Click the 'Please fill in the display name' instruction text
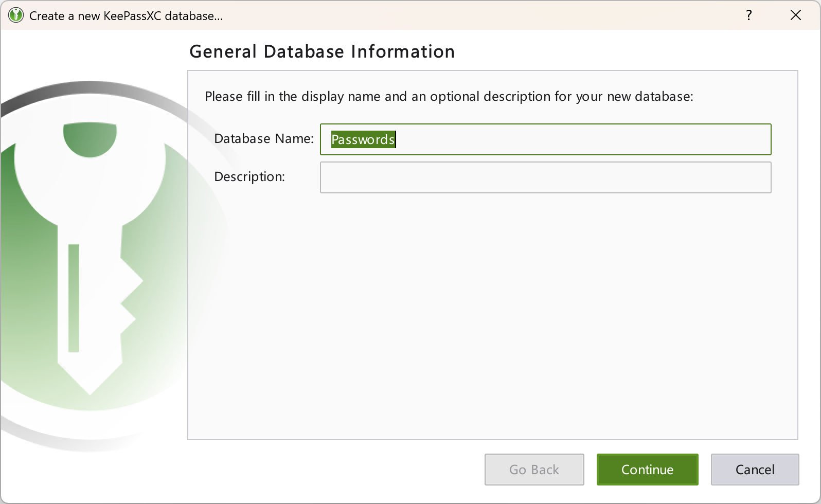This screenshot has height=504, width=821. pos(449,97)
